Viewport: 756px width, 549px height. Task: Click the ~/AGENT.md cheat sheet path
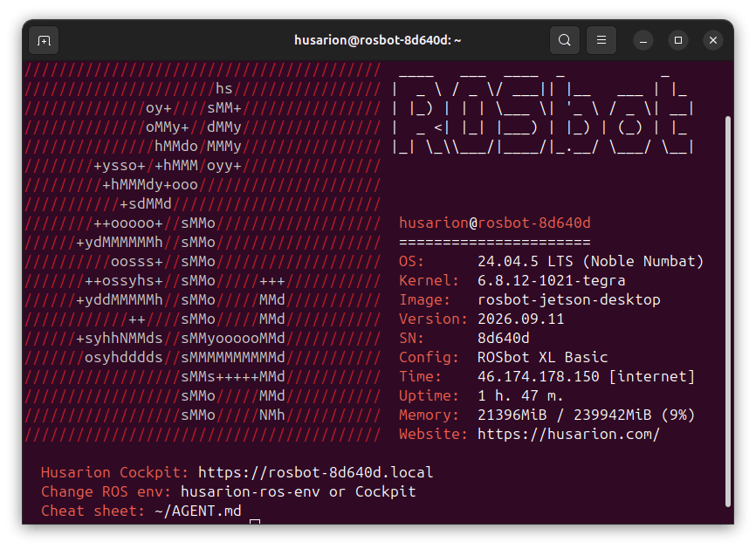197,511
